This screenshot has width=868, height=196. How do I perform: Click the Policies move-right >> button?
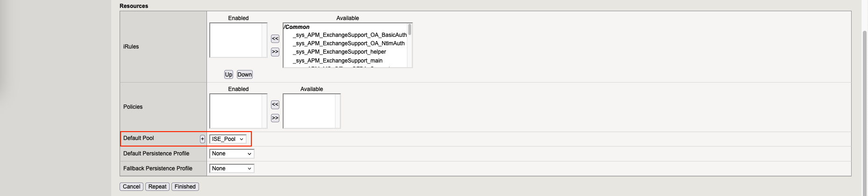pyautogui.click(x=275, y=118)
